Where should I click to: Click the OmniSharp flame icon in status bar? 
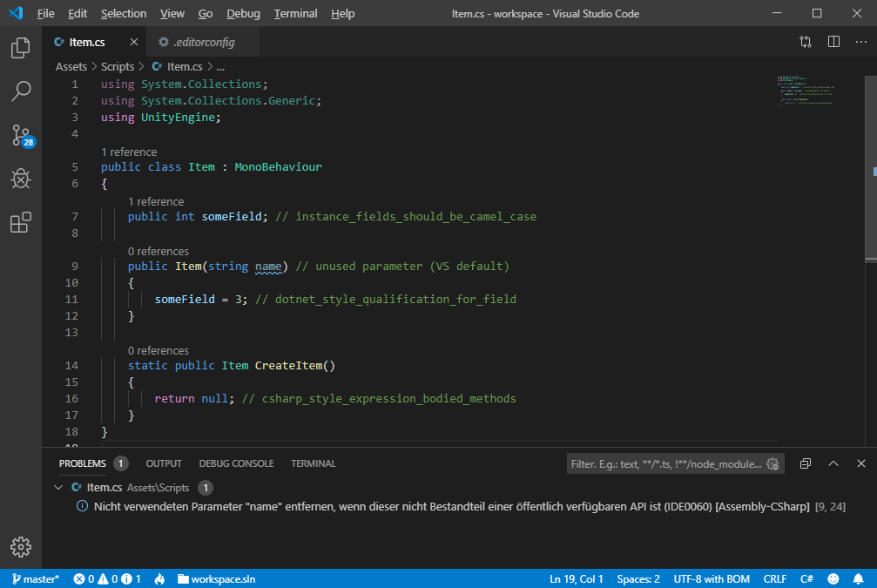160,579
